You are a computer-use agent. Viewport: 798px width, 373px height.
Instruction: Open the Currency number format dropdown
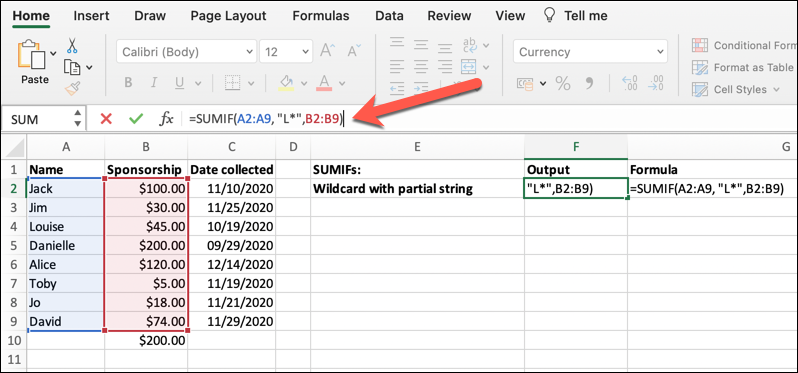click(x=590, y=52)
